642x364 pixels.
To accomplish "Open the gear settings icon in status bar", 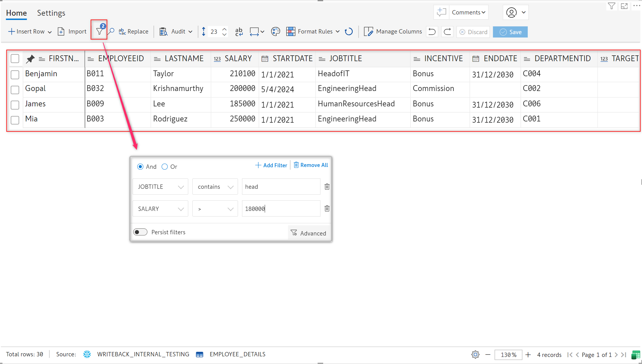I will click(475, 354).
